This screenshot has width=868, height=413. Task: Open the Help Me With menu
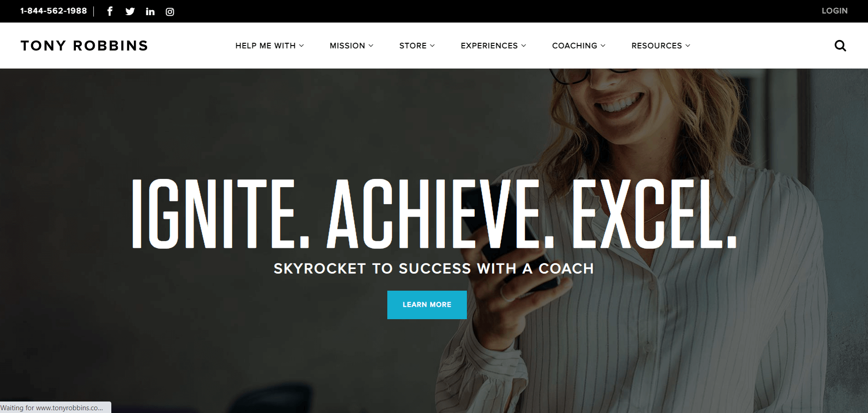265,46
